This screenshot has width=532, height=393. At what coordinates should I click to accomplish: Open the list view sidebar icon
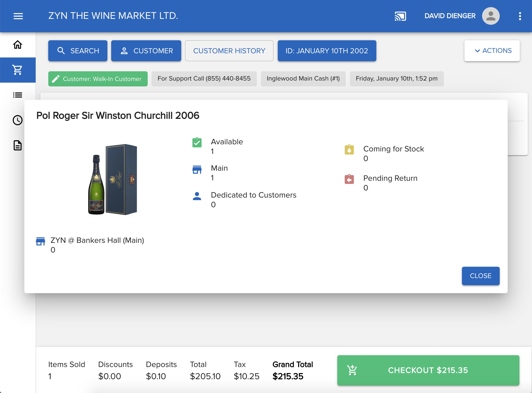click(18, 95)
